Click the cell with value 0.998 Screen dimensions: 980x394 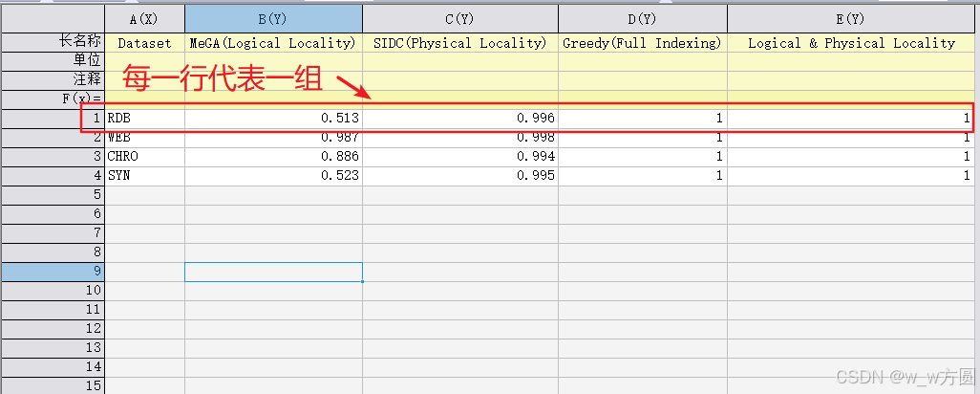(460, 138)
